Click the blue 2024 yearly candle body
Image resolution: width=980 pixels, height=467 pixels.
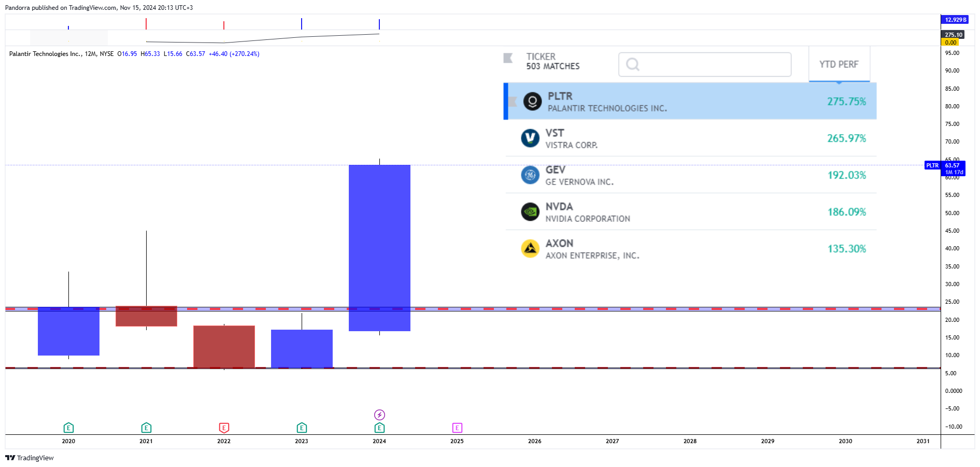point(379,248)
